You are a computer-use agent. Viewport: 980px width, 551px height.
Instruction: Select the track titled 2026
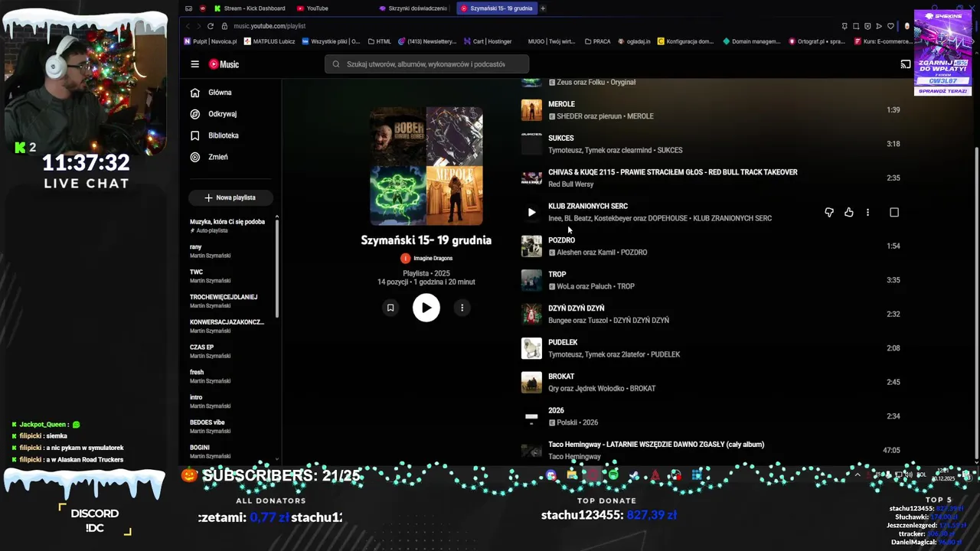(556, 411)
